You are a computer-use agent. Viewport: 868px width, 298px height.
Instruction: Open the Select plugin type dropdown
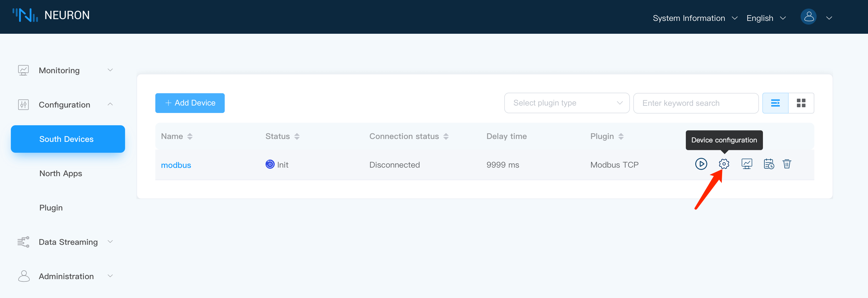[566, 103]
